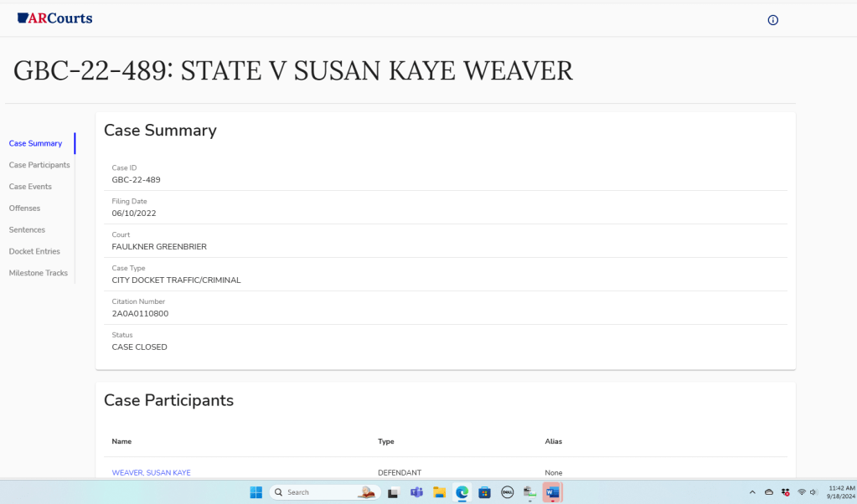Open the Windows Start menu
Viewport: 857px width, 504px height.
[256, 492]
